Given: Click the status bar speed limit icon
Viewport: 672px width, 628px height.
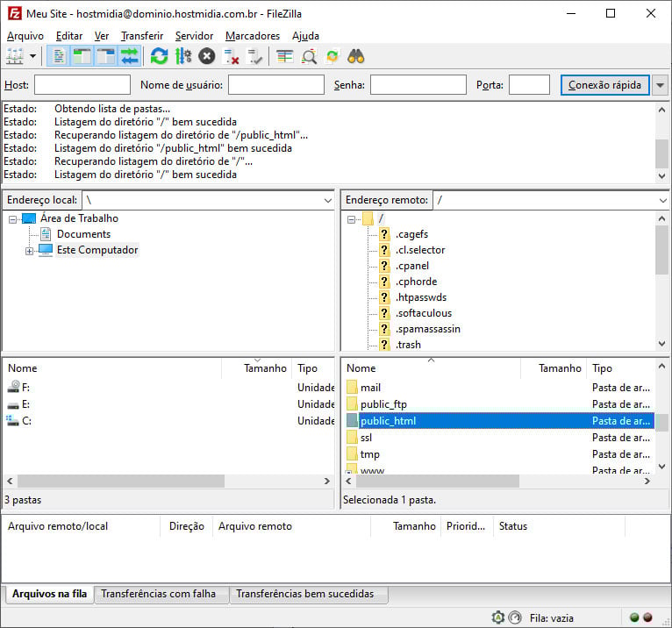Looking at the screenshot, I should pos(515,617).
